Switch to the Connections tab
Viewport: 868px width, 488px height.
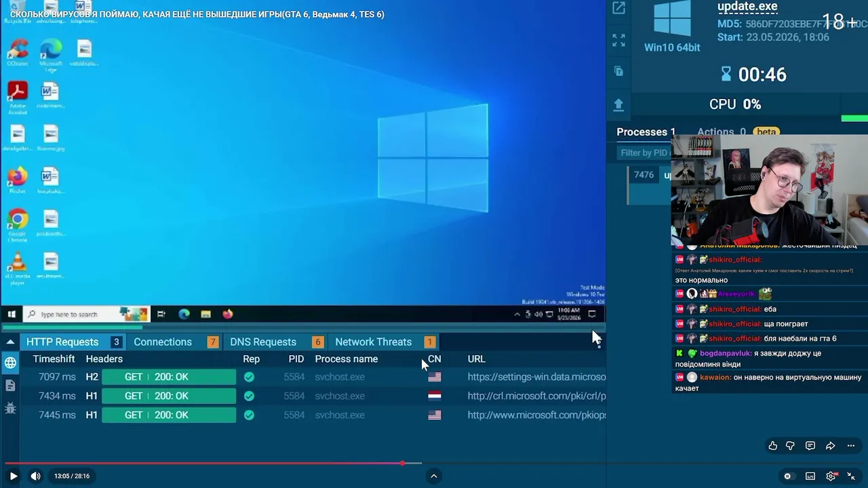(176, 342)
